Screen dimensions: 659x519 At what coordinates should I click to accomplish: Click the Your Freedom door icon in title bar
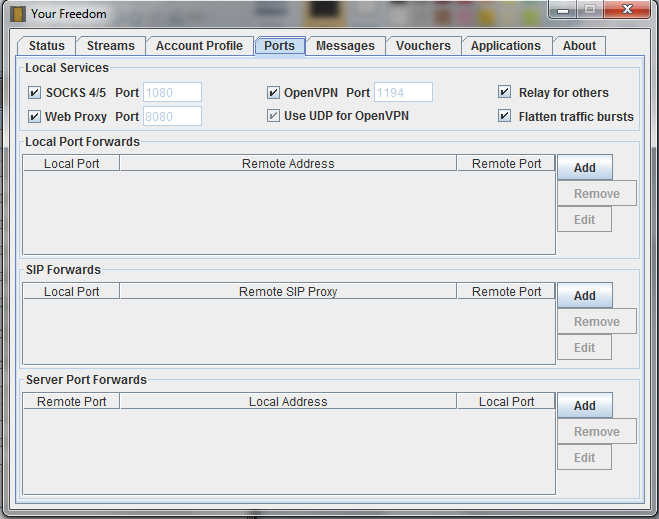18,13
